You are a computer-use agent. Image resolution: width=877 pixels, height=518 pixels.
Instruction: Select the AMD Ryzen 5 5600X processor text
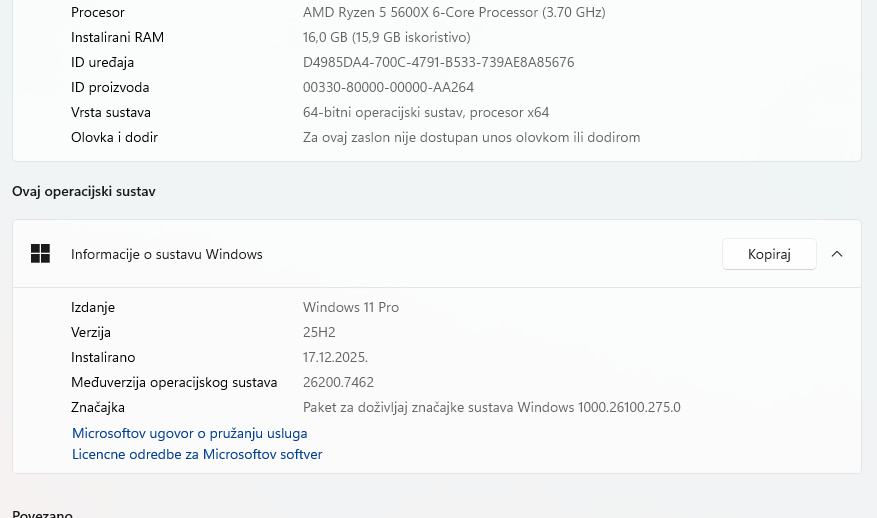[x=454, y=12]
